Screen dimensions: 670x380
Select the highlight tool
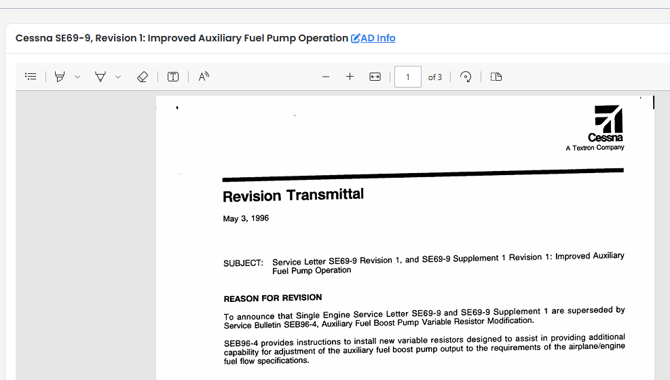60,77
